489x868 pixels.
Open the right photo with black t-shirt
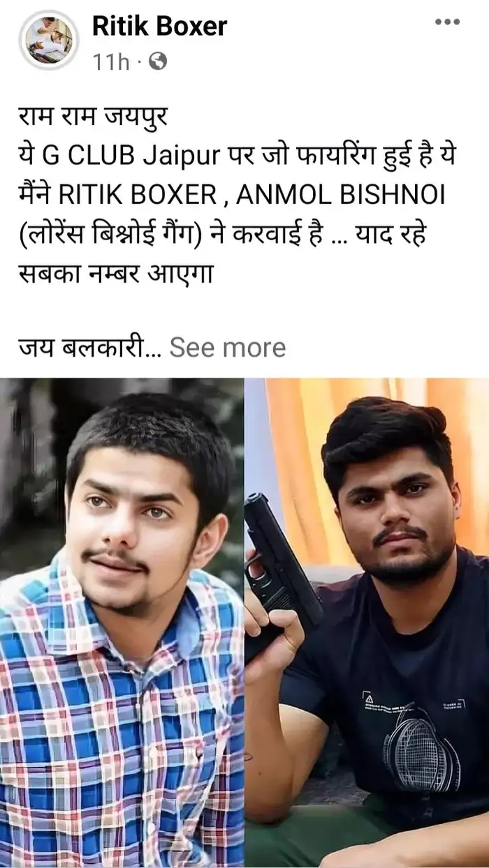[367, 622]
